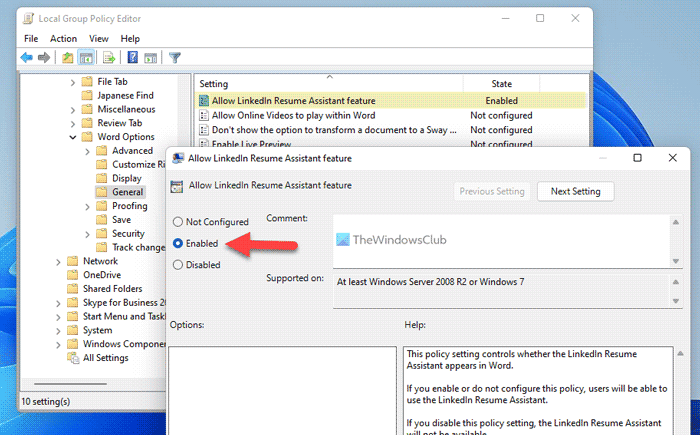
Task: Click the Japanese Find folder icon
Action: point(87,96)
